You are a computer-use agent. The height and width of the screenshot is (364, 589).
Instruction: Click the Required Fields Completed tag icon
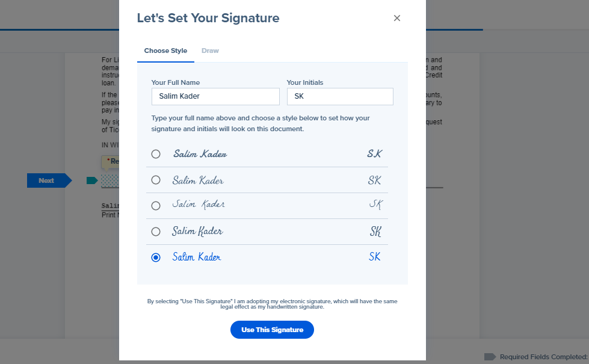[490, 357]
